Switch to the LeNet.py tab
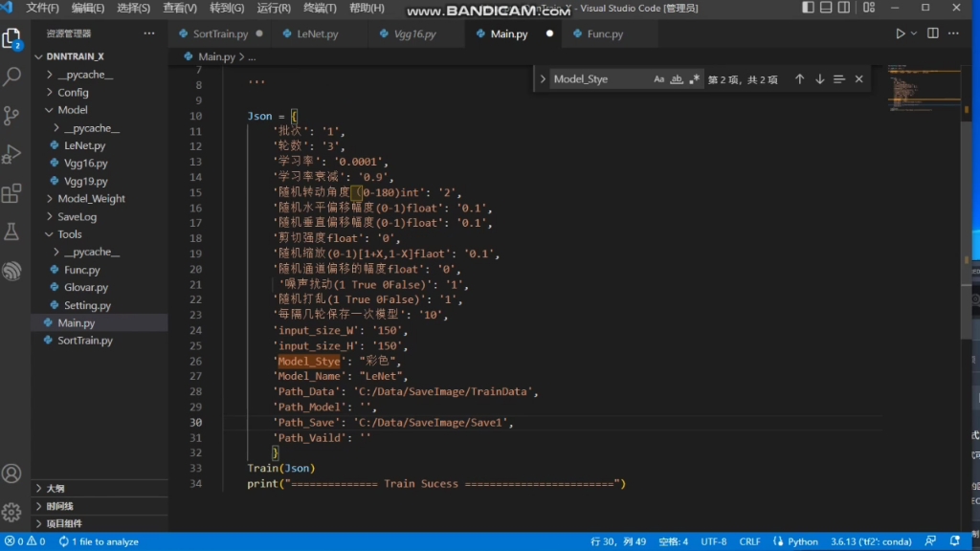The height and width of the screenshot is (551, 980). [x=317, y=34]
